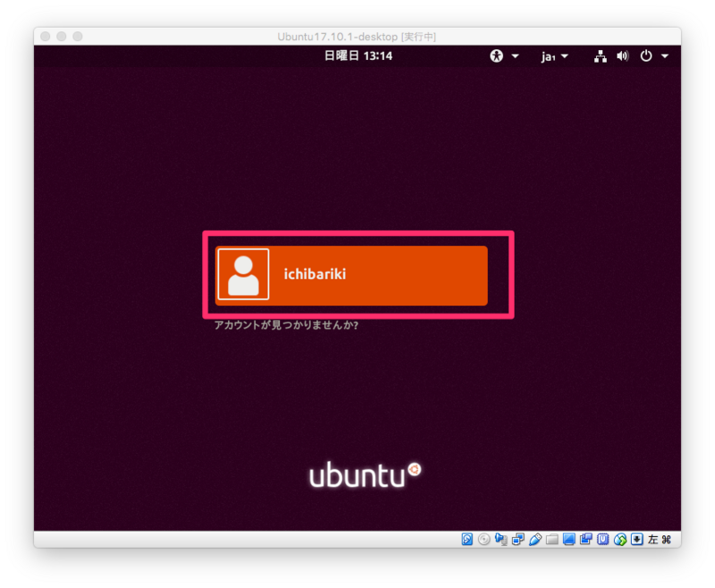This screenshot has width=715, height=588.
Task: Click the ichibariki user avatar picture
Action: pos(243,274)
